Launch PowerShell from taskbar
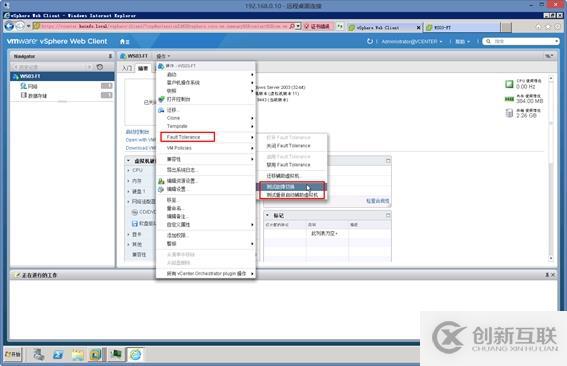This screenshot has width=567, height=366. 58,355
